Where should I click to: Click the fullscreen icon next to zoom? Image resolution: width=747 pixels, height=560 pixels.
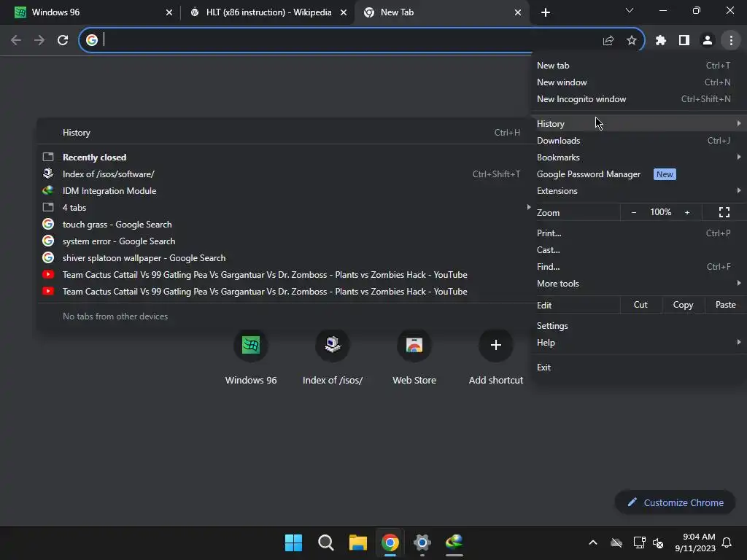point(724,212)
